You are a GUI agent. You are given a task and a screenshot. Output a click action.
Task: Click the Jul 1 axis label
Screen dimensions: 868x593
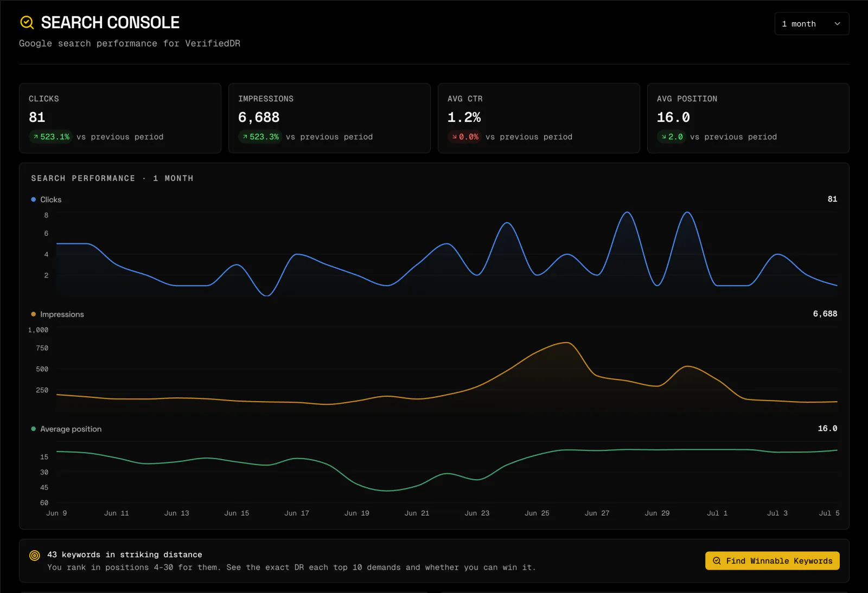coord(717,513)
